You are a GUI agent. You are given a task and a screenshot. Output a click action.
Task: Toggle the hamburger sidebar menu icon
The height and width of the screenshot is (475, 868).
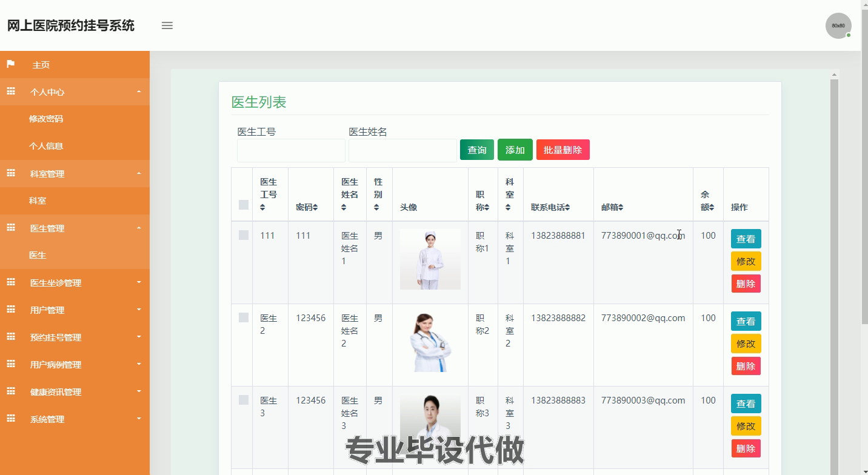pos(167,25)
